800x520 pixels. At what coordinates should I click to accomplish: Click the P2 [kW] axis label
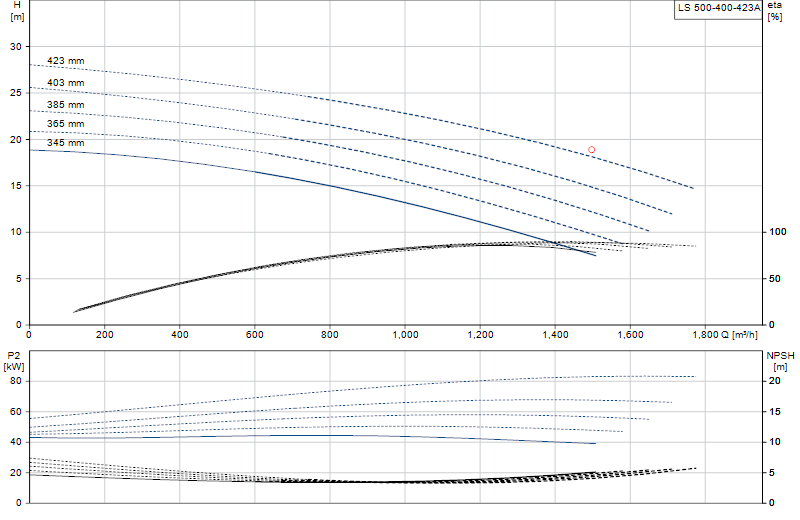14,361
